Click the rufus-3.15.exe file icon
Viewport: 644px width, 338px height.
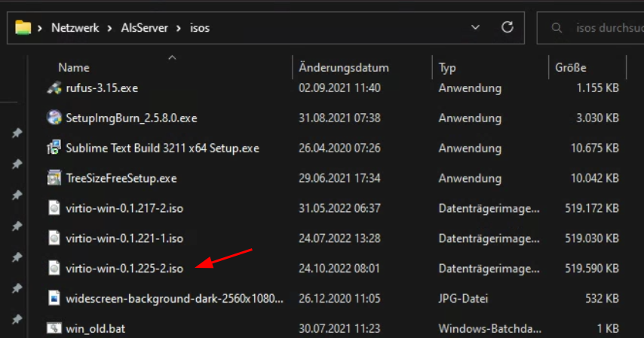pyautogui.click(x=54, y=88)
